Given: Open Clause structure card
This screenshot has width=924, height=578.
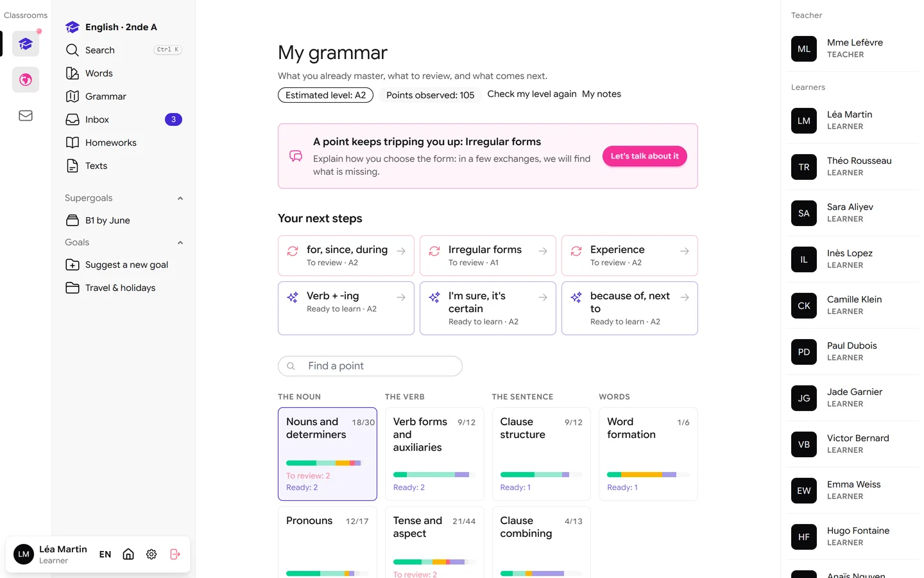Looking at the screenshot, I should [x=541, y=454].
